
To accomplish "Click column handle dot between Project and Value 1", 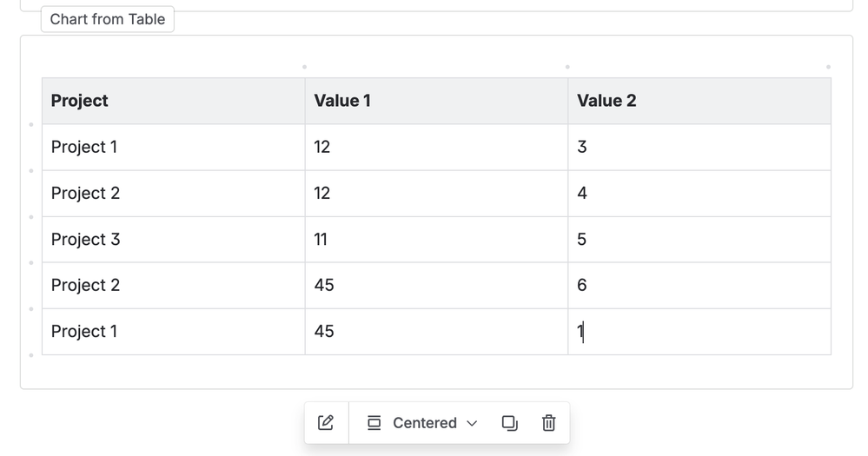I will pos(304,67).
